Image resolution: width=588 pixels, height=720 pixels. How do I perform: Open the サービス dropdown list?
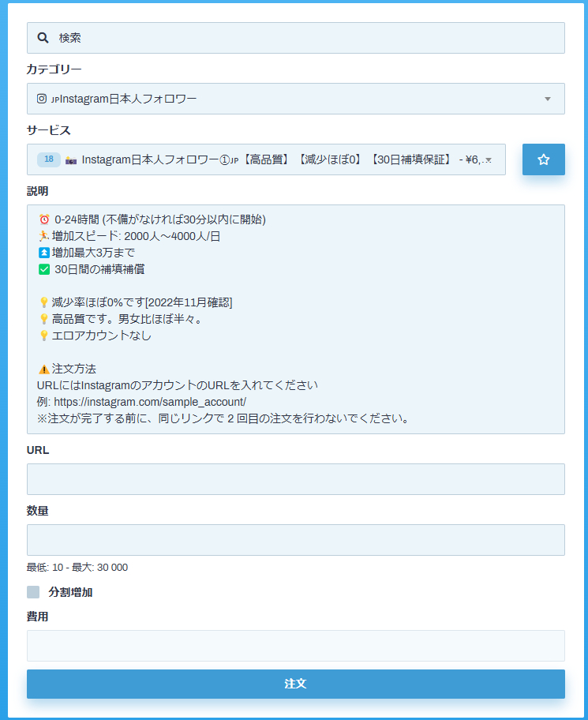[266, 159]
